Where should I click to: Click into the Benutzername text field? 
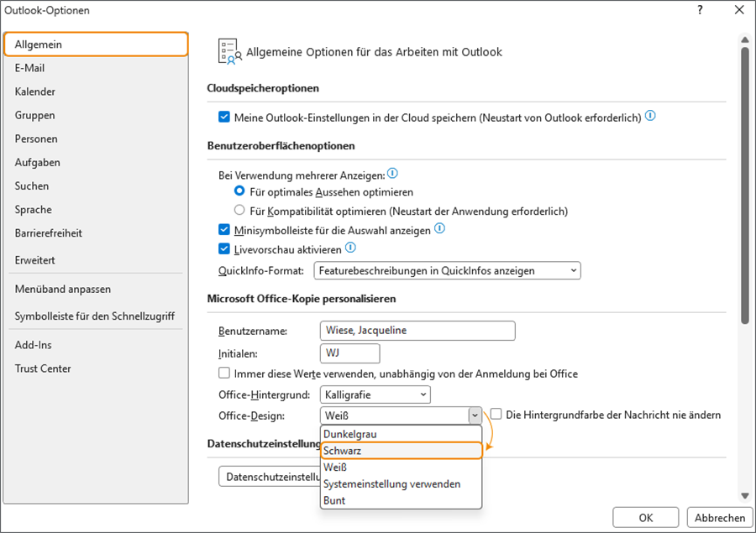[x=417, y=331]
